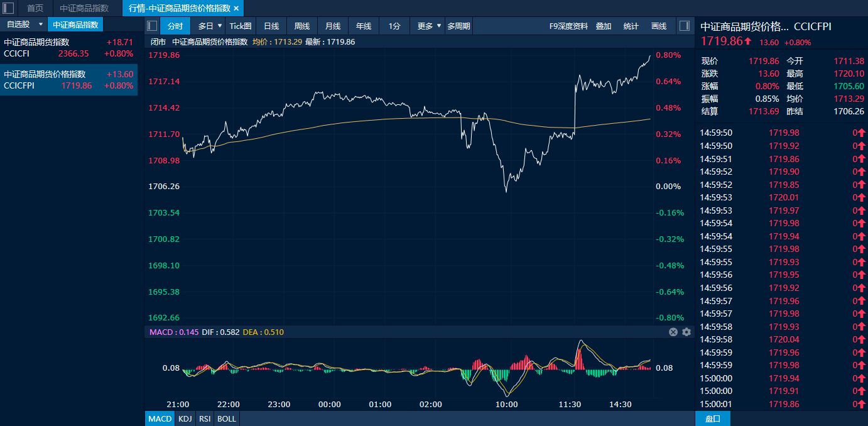This screenshot has height=426, width=868.
Task: Click the red up arrow by header price
Action: [x=748, y=41]
